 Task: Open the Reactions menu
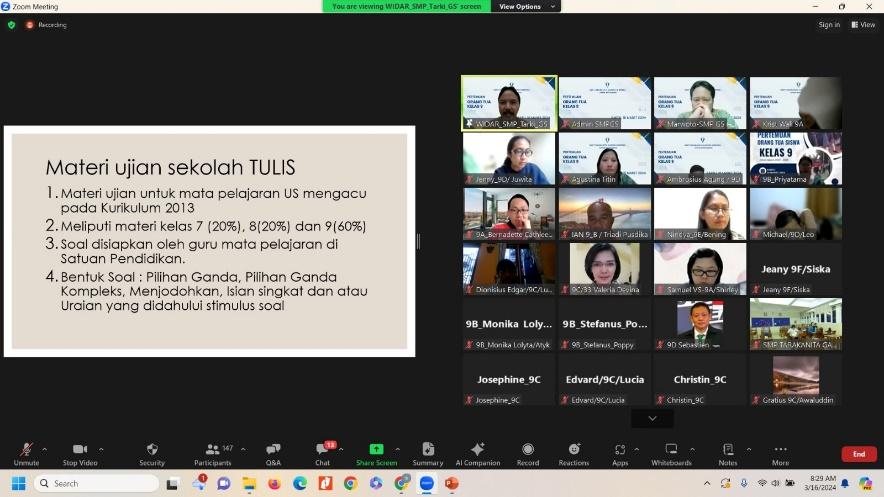point(574,454)
